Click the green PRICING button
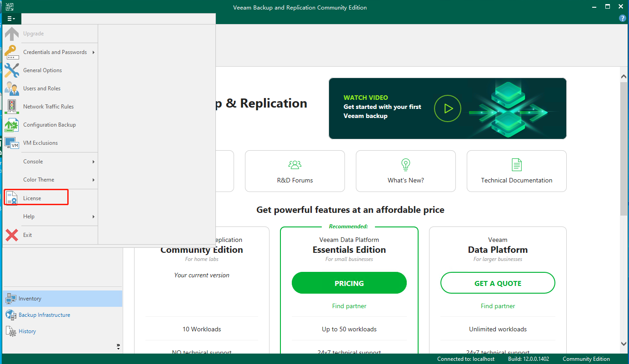Viewport: 629px width, 364px height. 349,283
